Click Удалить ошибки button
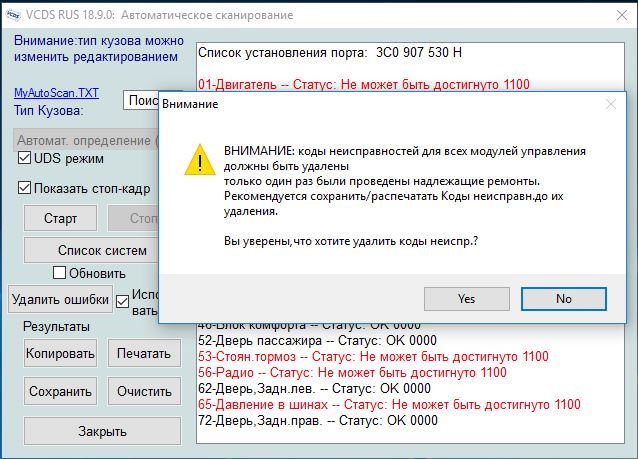The image size is (638, 459). (60, 299)
